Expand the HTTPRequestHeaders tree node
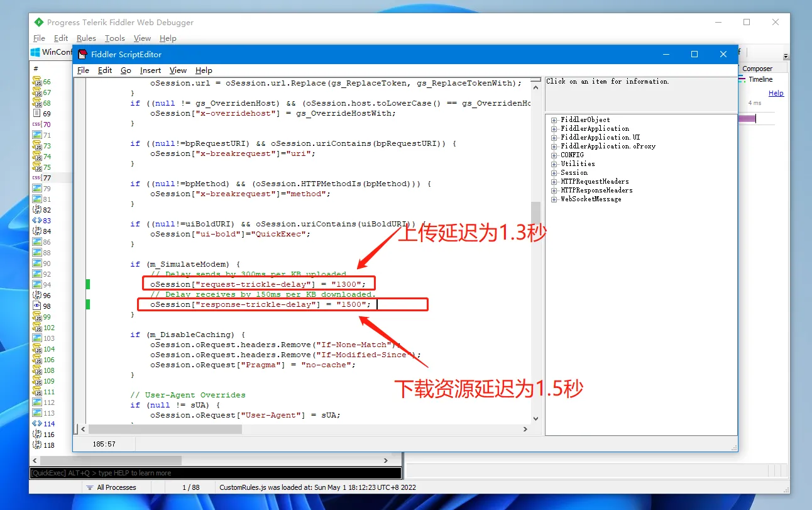Screen dimensions: 812x510 click(554, 181)
